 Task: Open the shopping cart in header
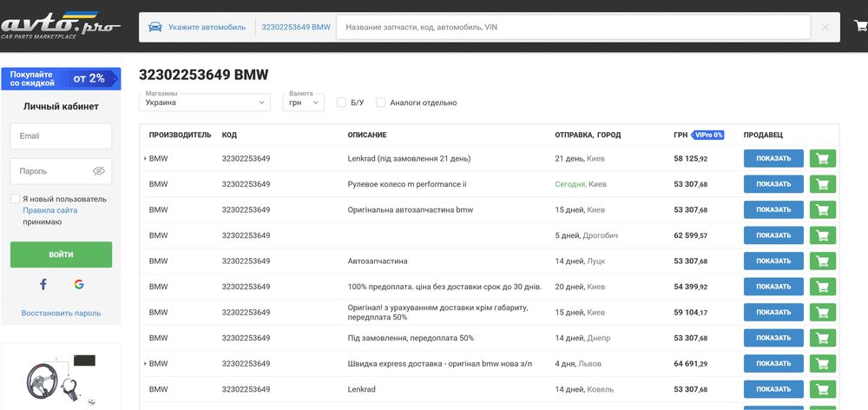[861, 25]
